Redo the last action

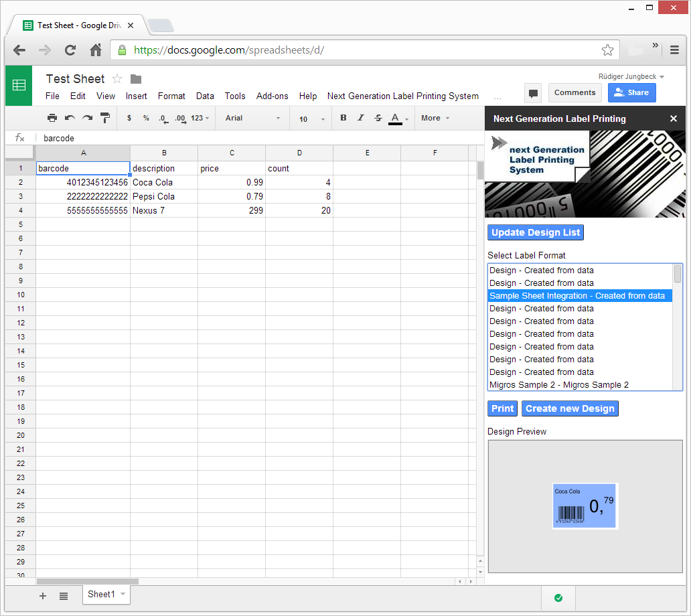click(87, 118)
